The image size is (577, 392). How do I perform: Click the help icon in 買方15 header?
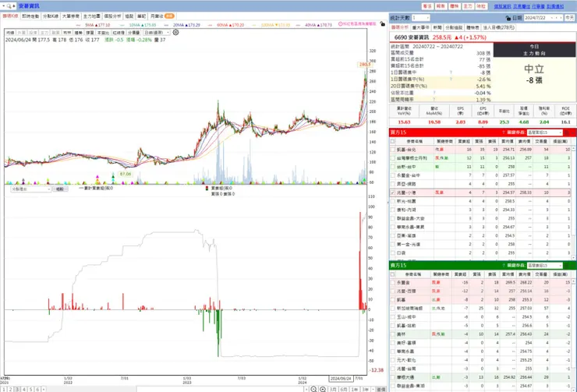504,132
